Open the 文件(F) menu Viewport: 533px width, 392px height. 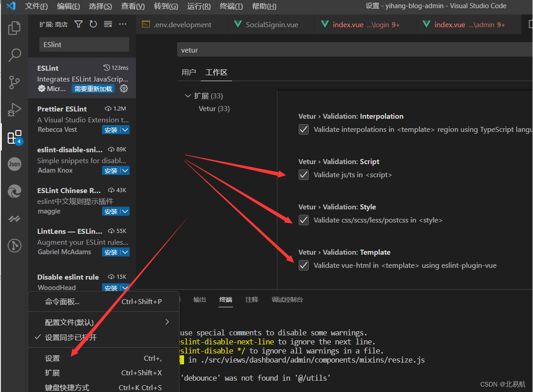click(36, 6)
